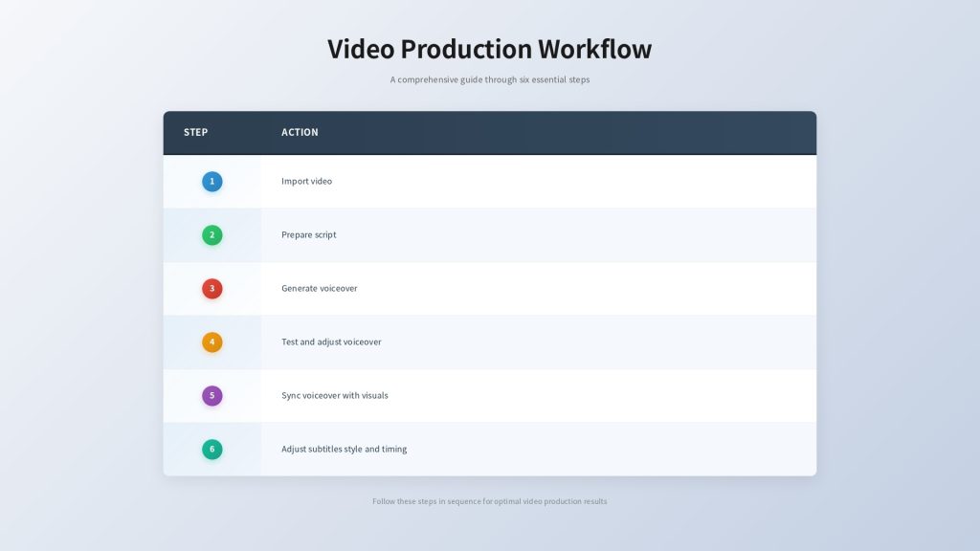Click the green step 2 badge
Screen dimensions: 980x551
coord(212,234)
